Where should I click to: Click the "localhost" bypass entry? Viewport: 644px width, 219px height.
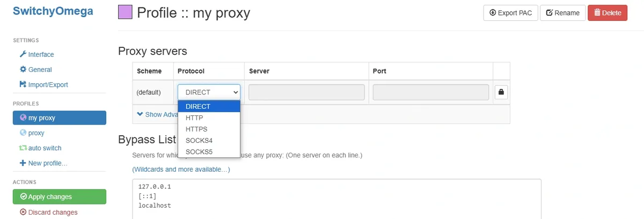pyautogui.click(x=155, y=206)
